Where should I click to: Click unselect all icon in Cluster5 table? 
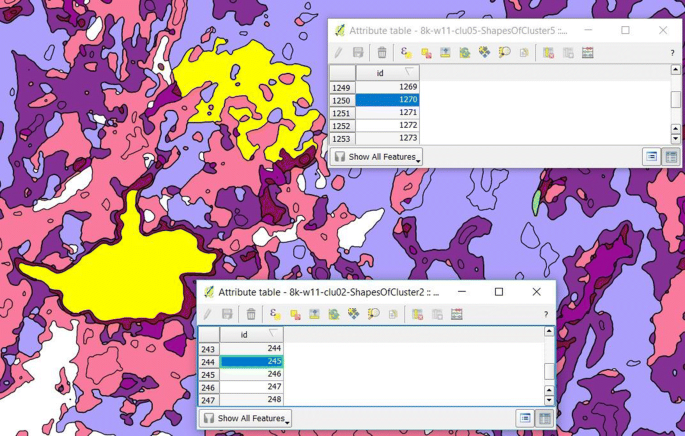pos(426,53)
